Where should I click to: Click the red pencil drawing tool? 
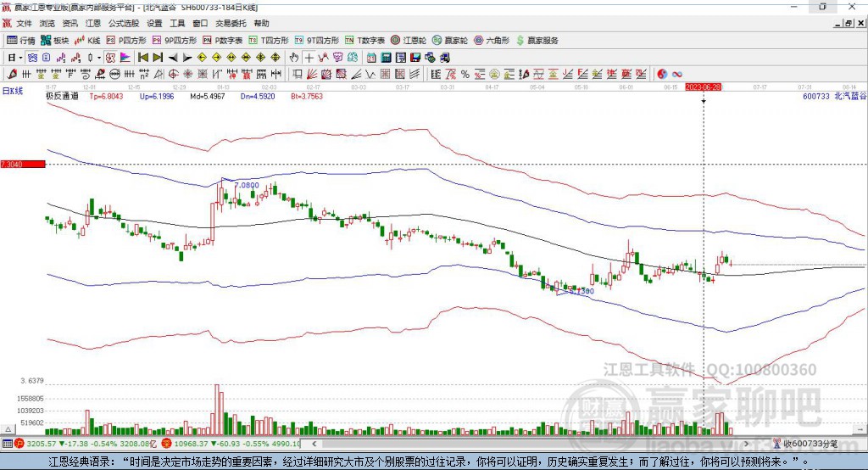12,75
